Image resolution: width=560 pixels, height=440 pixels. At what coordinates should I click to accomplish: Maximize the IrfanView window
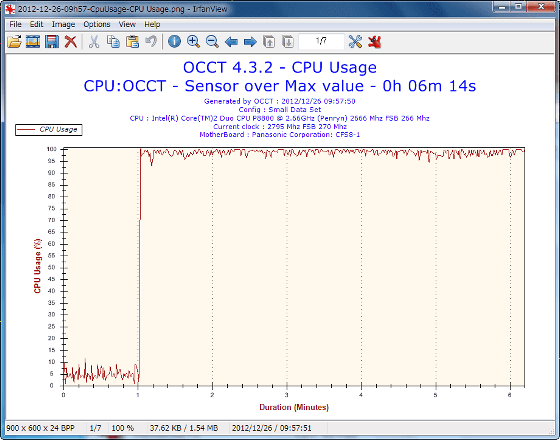coord(518,7)
